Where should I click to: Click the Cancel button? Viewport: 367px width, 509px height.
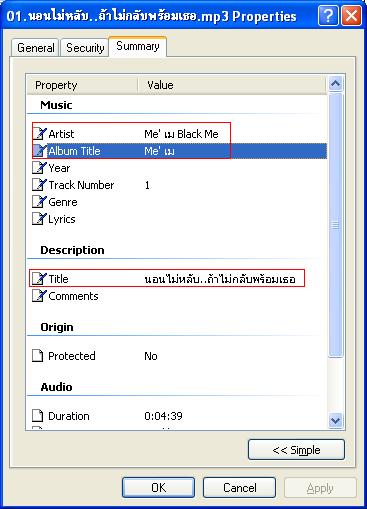(239, 488)
